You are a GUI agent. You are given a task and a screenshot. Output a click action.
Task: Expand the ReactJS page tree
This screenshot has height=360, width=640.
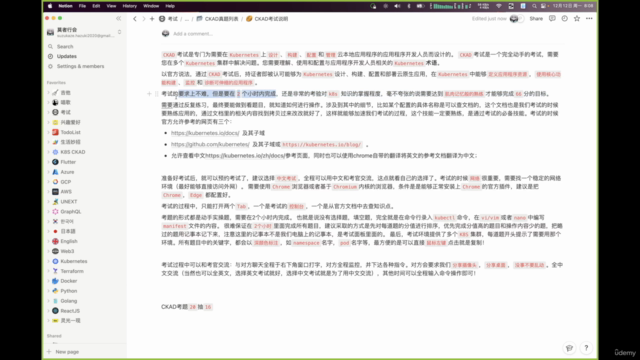[49, 311]
